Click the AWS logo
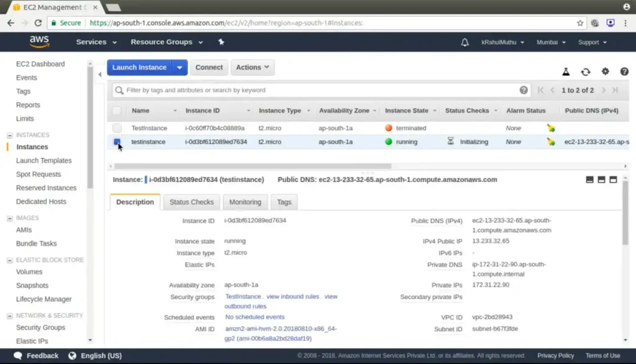This screenshot has width=636, height=364. (39, 42)
